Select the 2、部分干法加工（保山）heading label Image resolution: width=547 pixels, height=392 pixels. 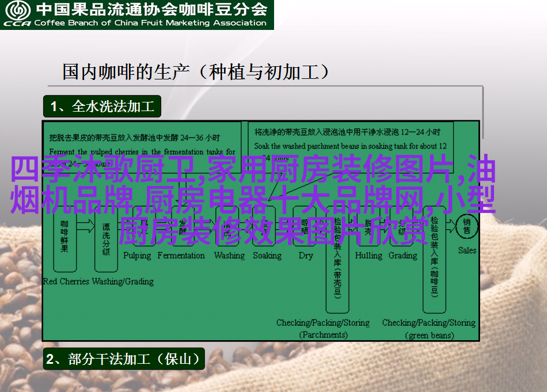coord(124,360)
